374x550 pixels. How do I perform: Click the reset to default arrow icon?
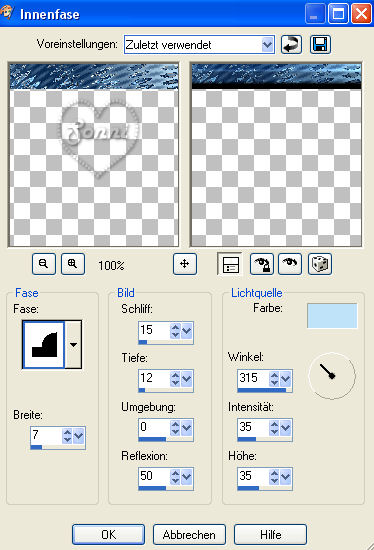point(291,45)
